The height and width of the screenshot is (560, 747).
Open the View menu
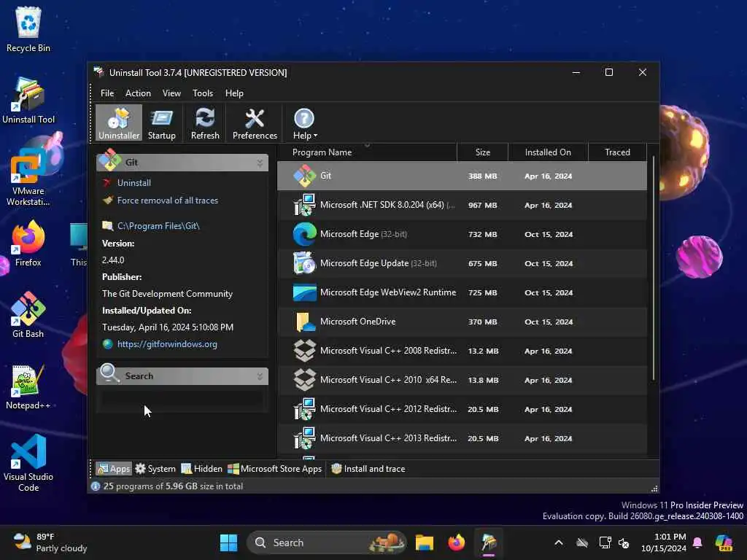pyautogui.click(x=171, y=93)
